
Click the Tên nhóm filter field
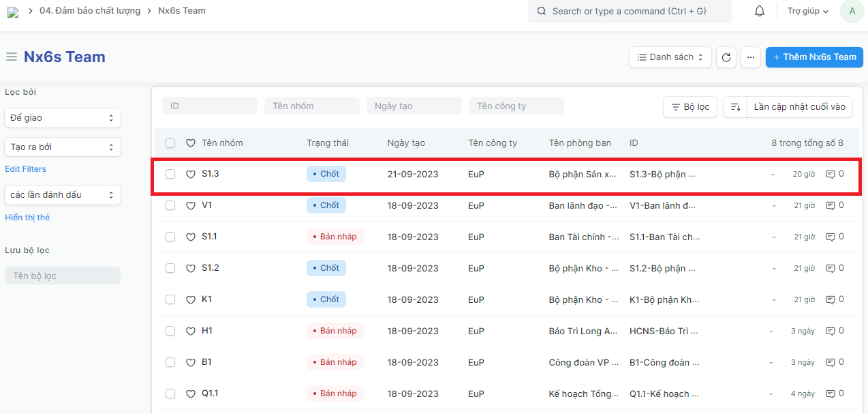pyautogui.click(x=312, y=106)
